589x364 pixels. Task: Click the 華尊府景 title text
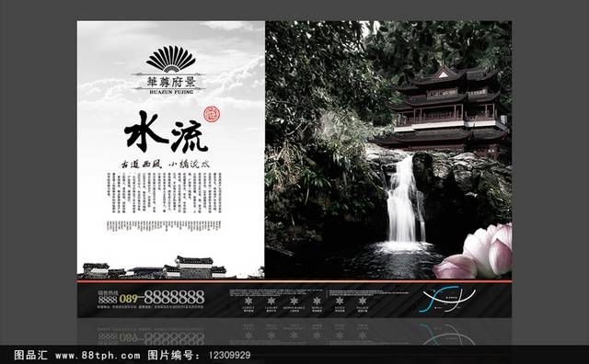171,81
